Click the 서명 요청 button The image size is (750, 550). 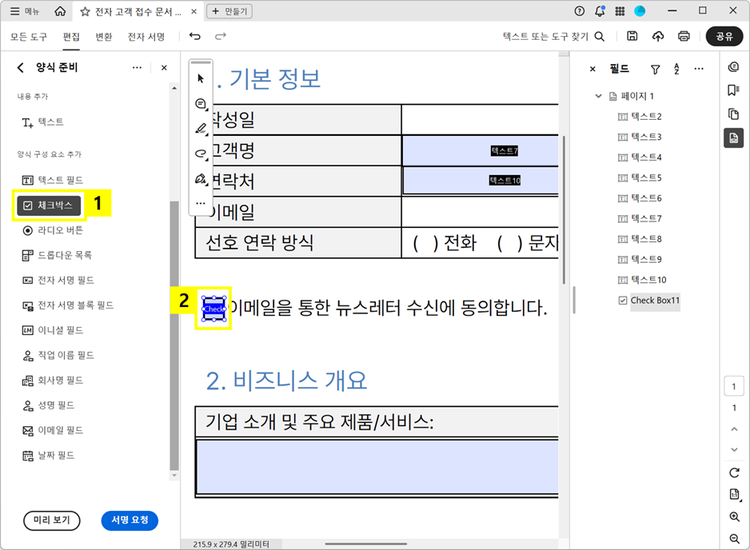click(130, 520)
